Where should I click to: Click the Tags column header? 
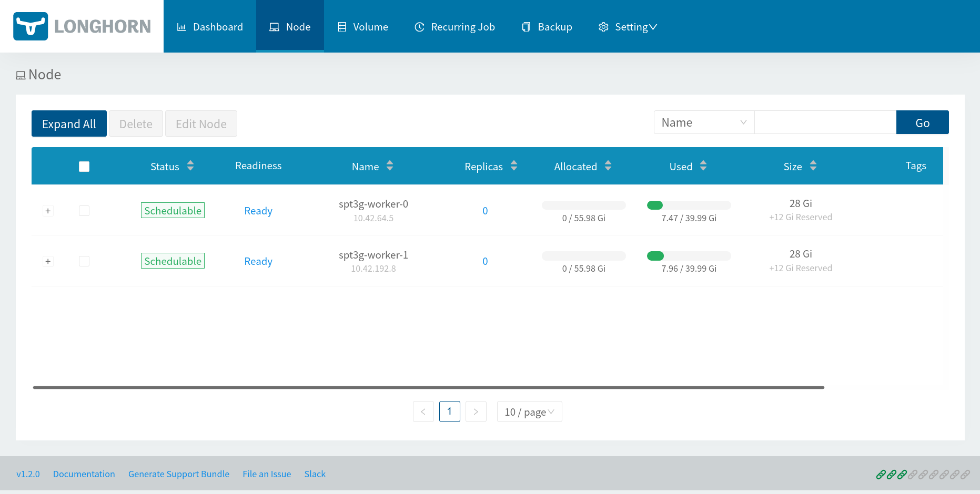(916, 166)
